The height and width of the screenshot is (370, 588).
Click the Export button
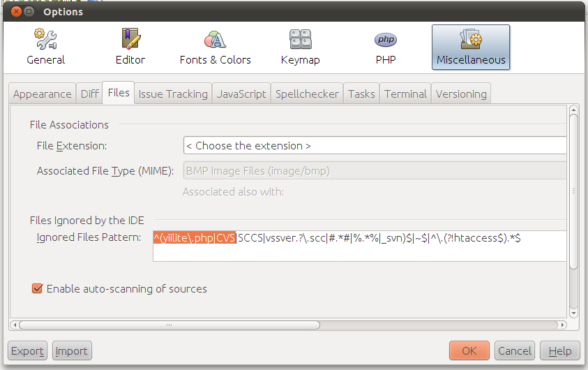[28, 350]
